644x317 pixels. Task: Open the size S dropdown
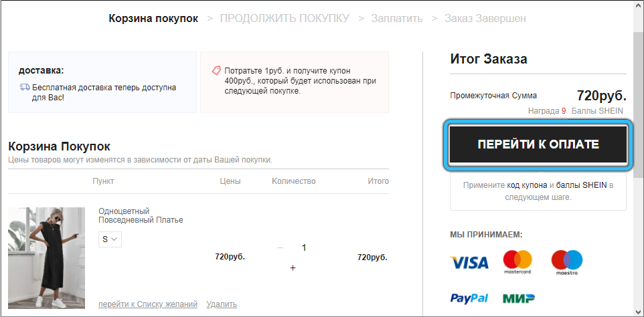click(x=110, y=239)
